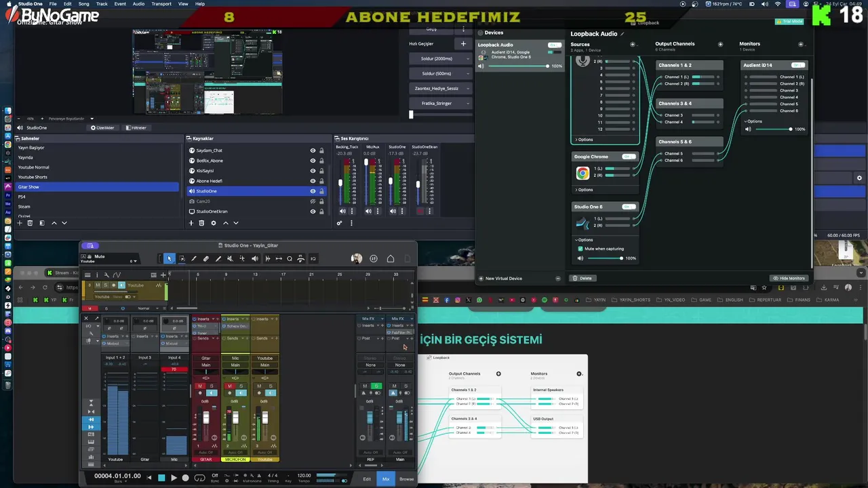Viewport: 868px width, 488px height.
Task: Collapse Options under Studio One 6 source
Action: tap(584, 240)
